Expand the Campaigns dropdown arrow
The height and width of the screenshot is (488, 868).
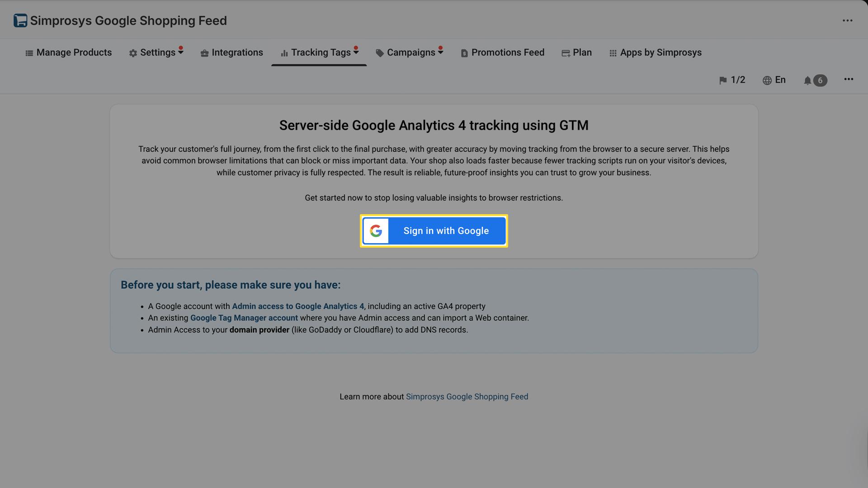click(x=440, y=53)
